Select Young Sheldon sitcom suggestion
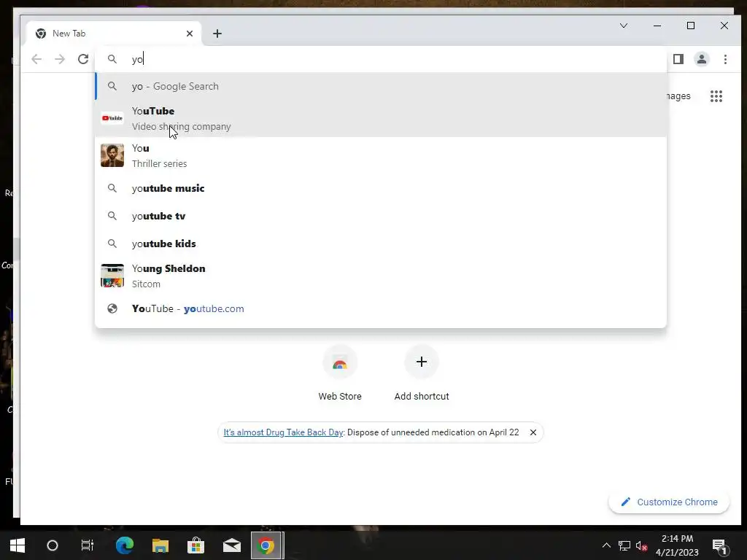 381,276
